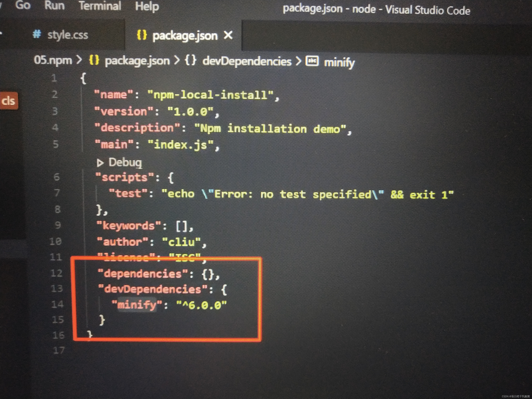Click the JSON braces icon on package.json tab
Image resolution: width=532 pixels, height=399 pixels.
point(142,35)
